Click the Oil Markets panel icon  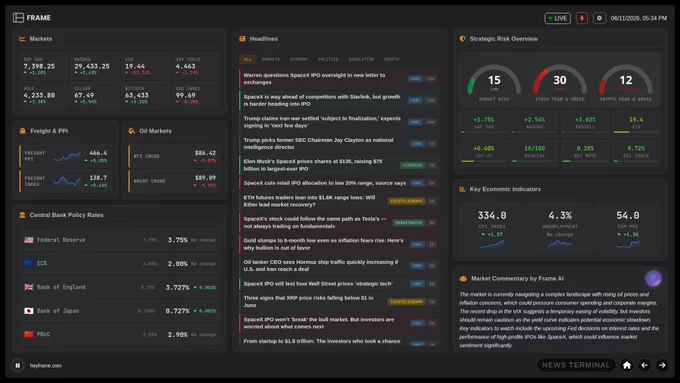131,131
